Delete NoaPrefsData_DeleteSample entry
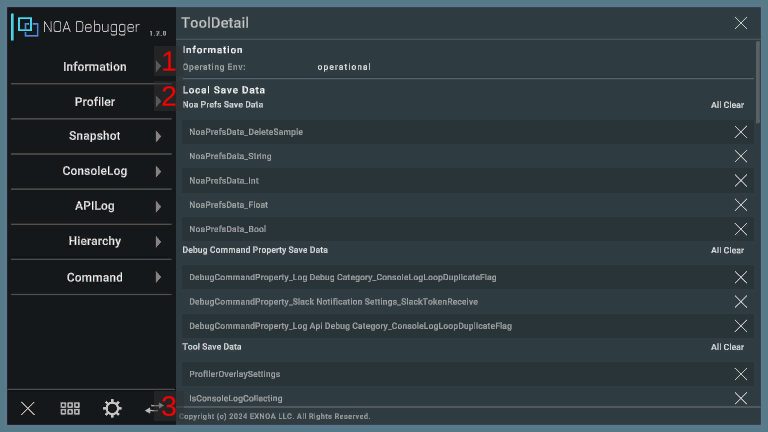This screenshot has width=768, height=432. (741, 132)
